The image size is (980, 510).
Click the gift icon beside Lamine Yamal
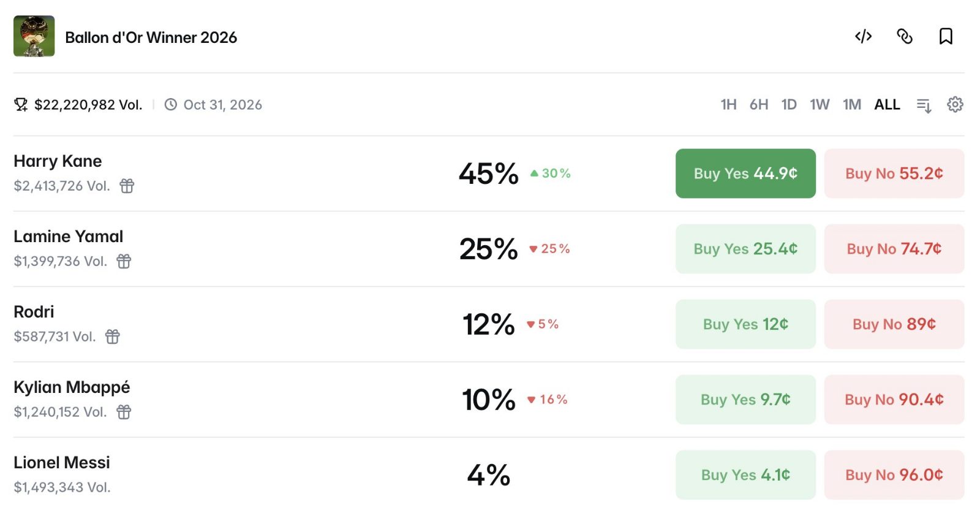[x=124, y=261]
